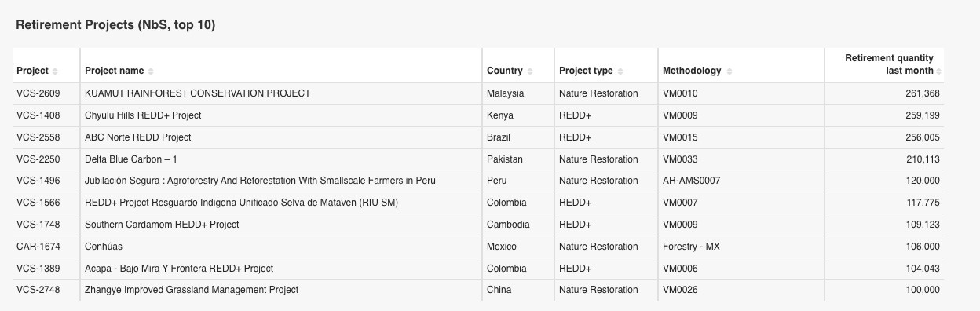980x311 pixels.
Task: Click the Cambodia country cell
Action: [508, 225]
